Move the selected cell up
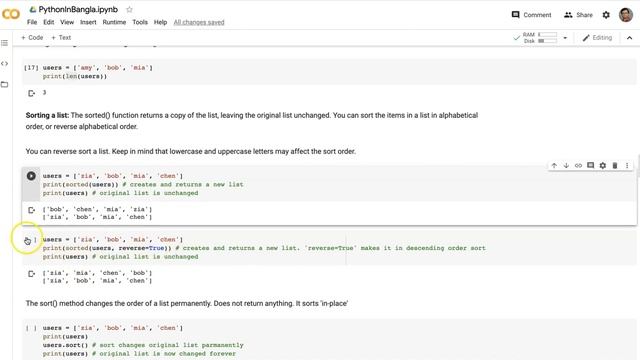This screenshot has height=360, width=640. pyautogui.click(x=554, y=165)
